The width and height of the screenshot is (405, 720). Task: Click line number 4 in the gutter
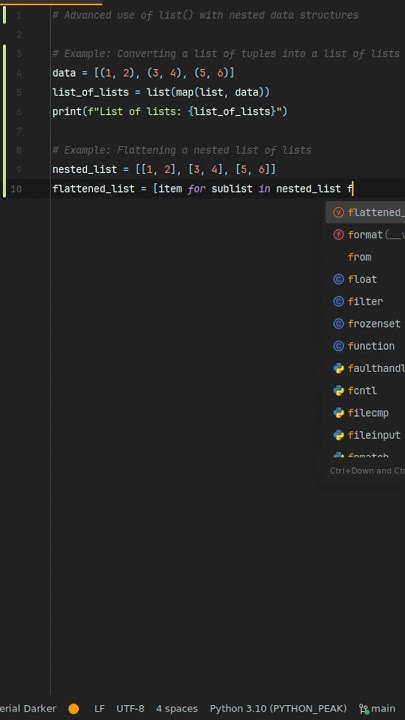coord(19,73)
